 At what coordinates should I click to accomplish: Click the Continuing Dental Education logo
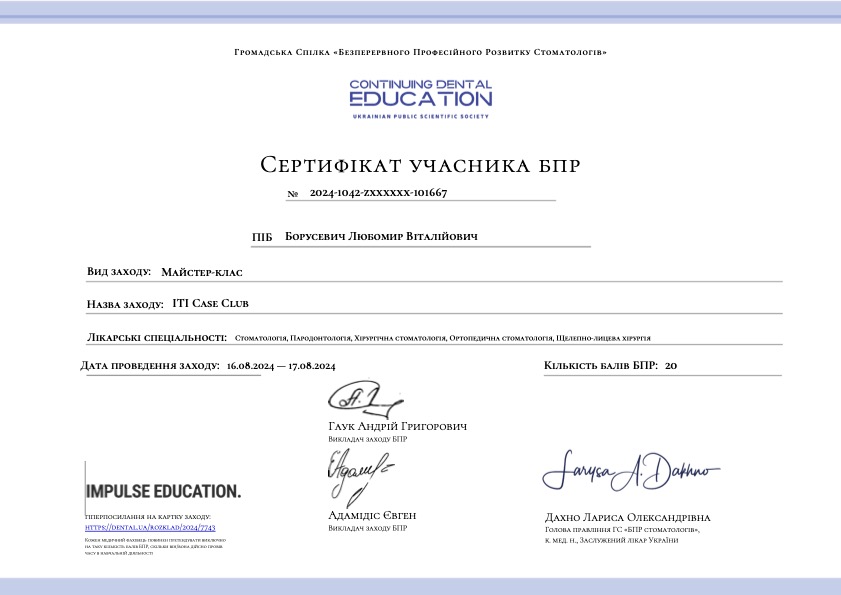coord(420,94)
